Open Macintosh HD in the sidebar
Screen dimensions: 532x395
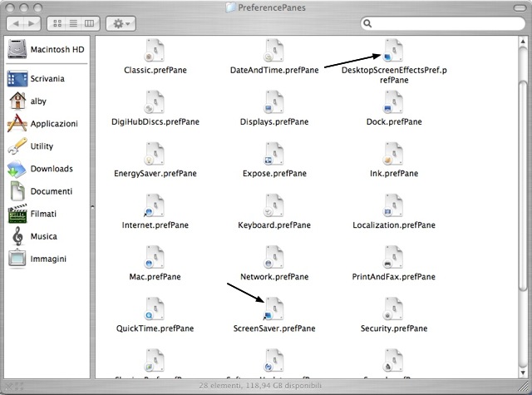tap(47, 49)
